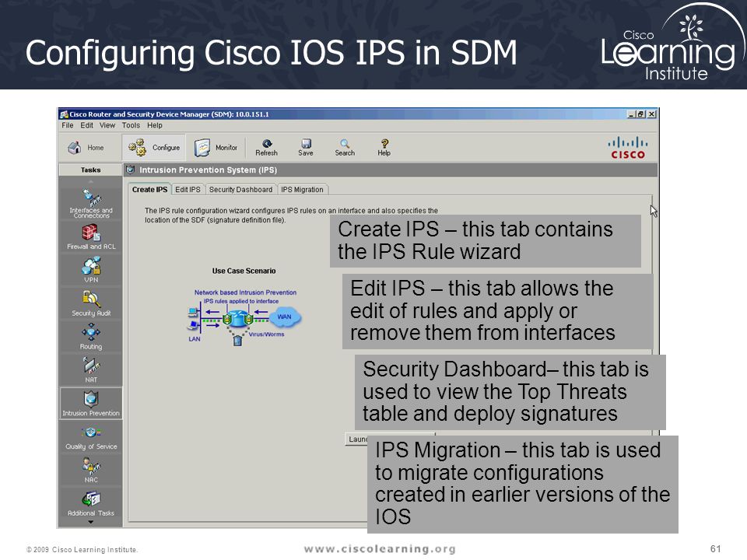Click 'Network based Intrusion Prevention' text
This screenshot has width=747, height=560.
pos(245,292)
